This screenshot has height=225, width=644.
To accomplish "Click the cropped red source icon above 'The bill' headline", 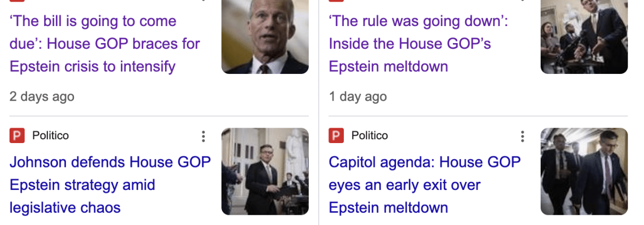I will click(17, 1).
